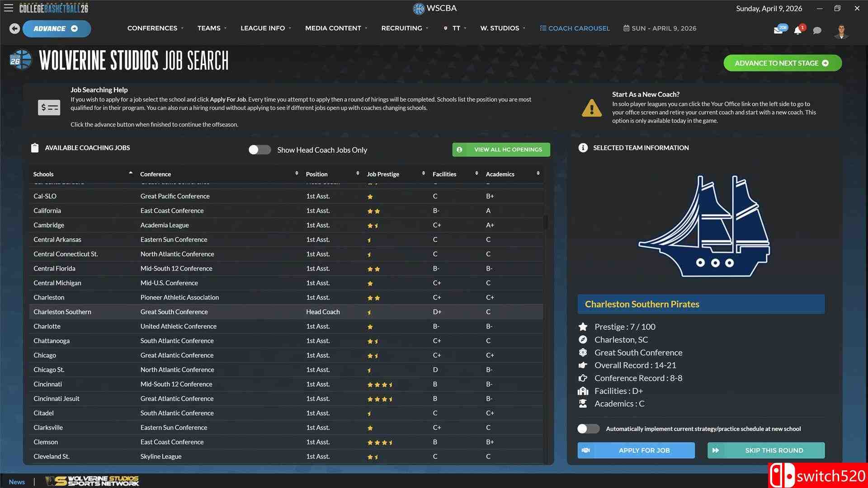This screenshot has height=488, width=868.
Task: Click the Apply For Job button
Action: coord(636,450)
